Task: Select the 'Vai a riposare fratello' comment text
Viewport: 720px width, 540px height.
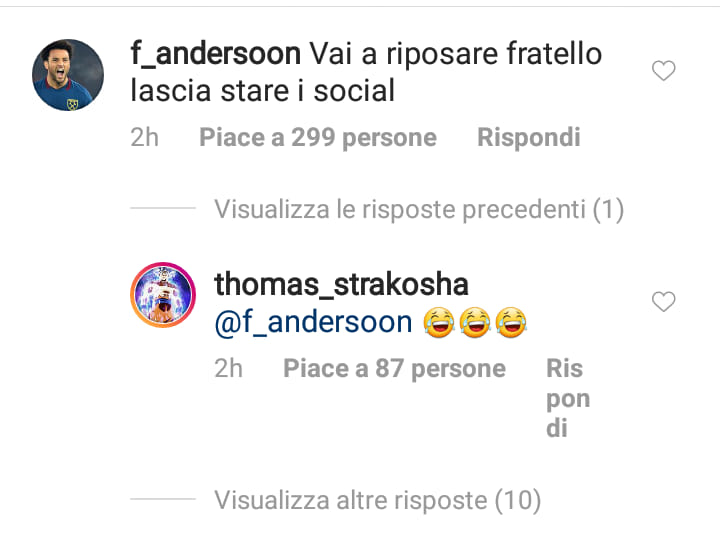Action: 456,54
